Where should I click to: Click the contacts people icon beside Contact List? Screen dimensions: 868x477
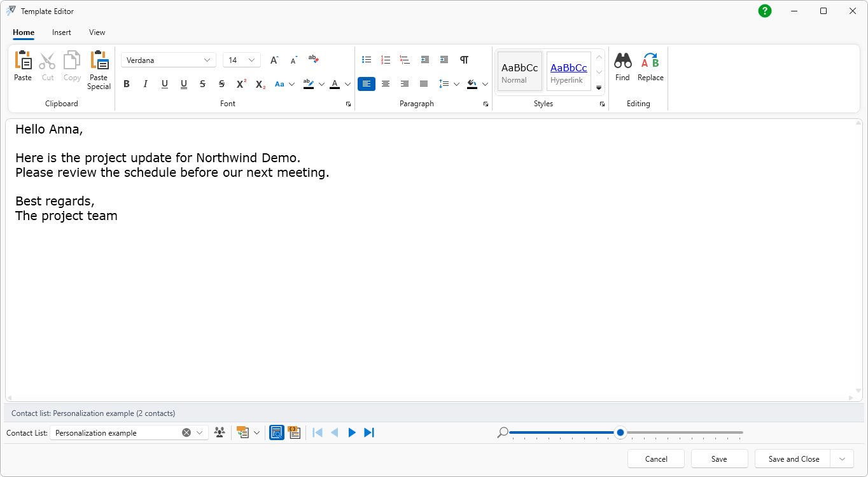click(220, 432)
